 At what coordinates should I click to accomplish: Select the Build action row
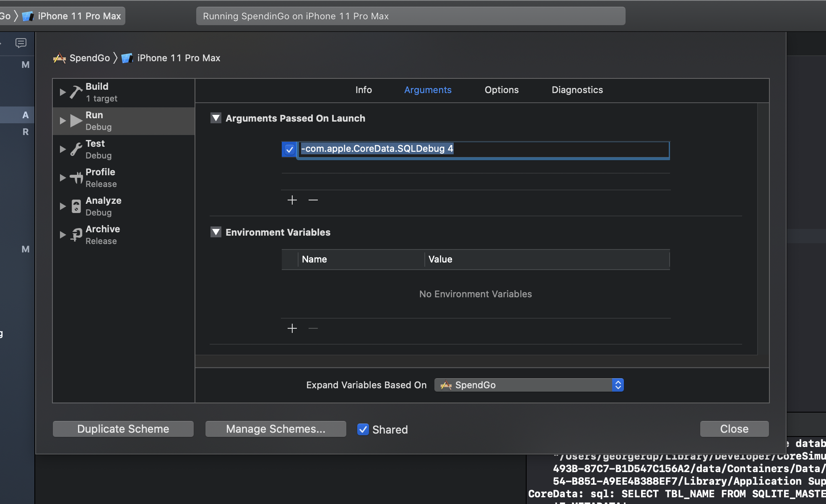(x=124, y=92)
